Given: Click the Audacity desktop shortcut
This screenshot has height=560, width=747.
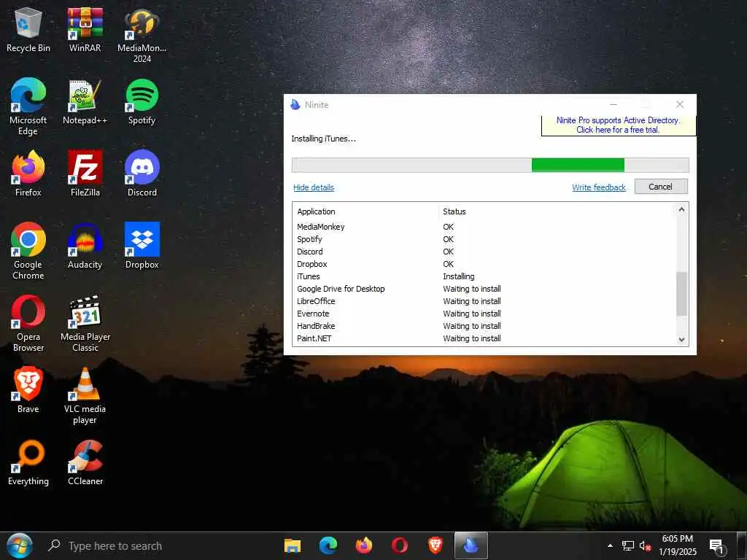Looking at the screenshot, I should pos(85,246).
